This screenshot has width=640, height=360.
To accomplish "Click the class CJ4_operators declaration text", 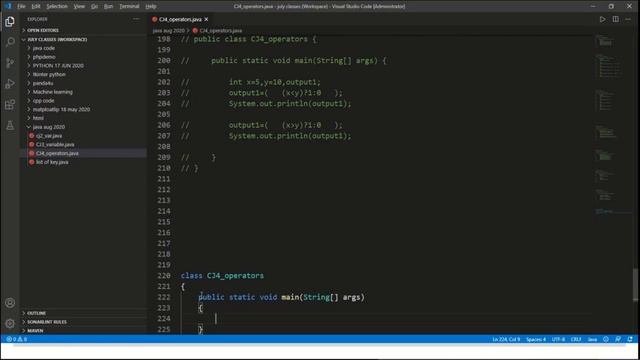I will pyautogui.click(x=222, y=276).
